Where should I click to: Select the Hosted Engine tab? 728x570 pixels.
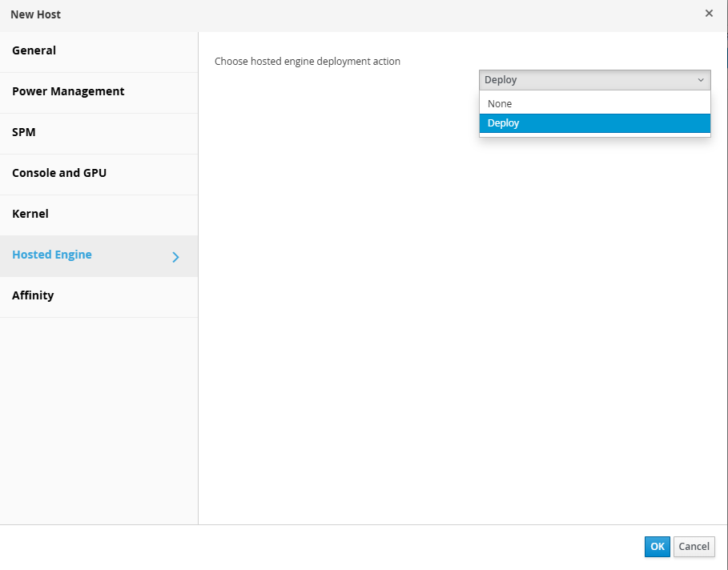(x=52, y=255)
